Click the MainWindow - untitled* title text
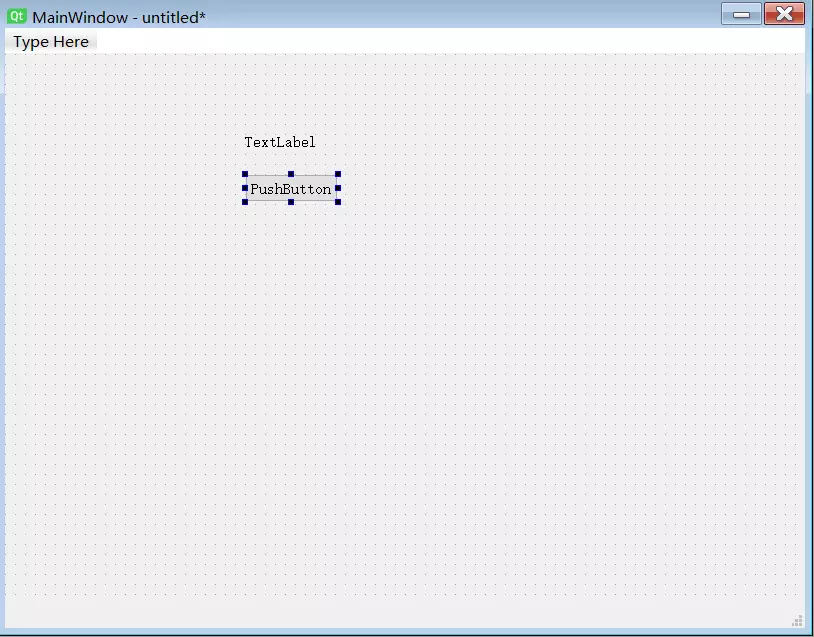This screenshot has width=814, height=637. coord(119,17)
